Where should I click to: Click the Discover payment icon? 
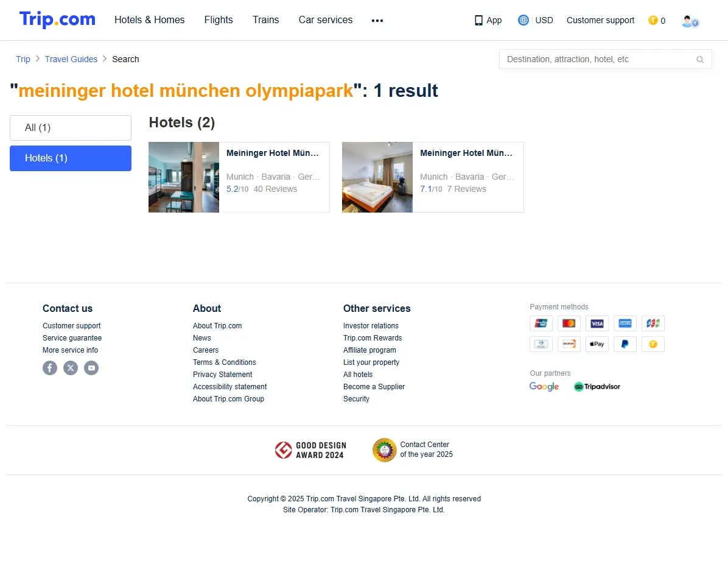point(569,344)
